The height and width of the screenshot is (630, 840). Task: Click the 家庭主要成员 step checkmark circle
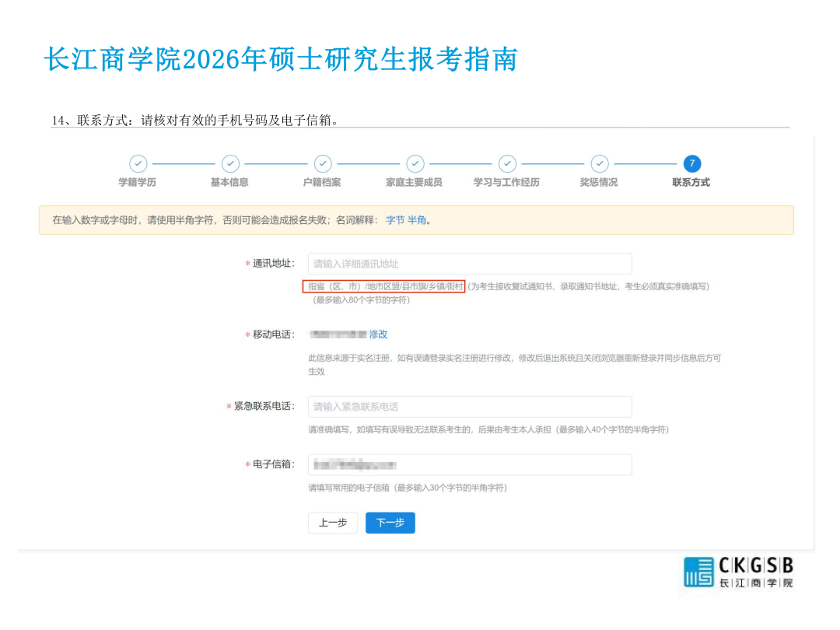pyautogui.click(x=415, y=163)
